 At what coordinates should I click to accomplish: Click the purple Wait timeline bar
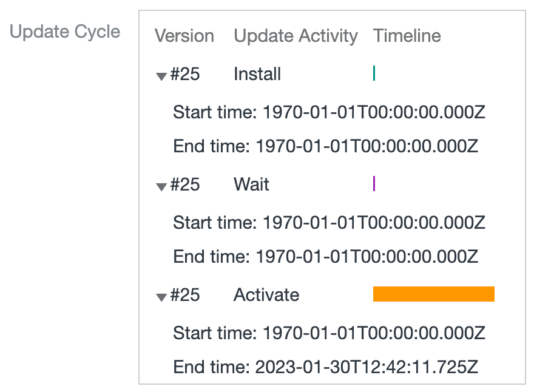tap(374, 184)
